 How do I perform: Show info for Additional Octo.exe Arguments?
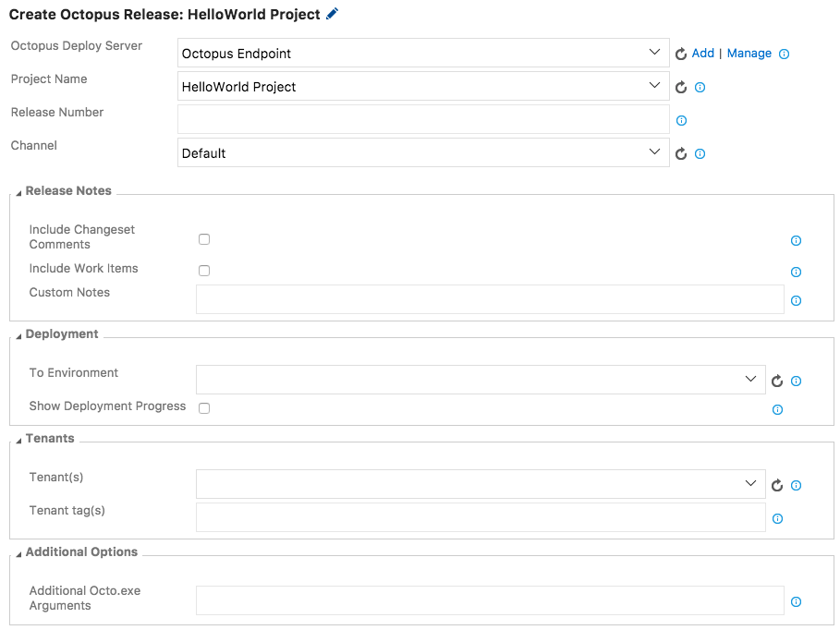796,601
